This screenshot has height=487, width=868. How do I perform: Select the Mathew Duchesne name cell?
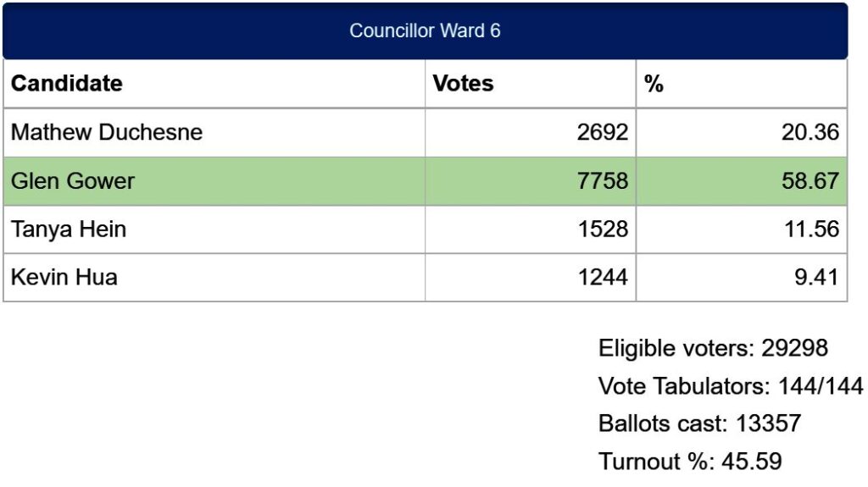click(214, 132)
